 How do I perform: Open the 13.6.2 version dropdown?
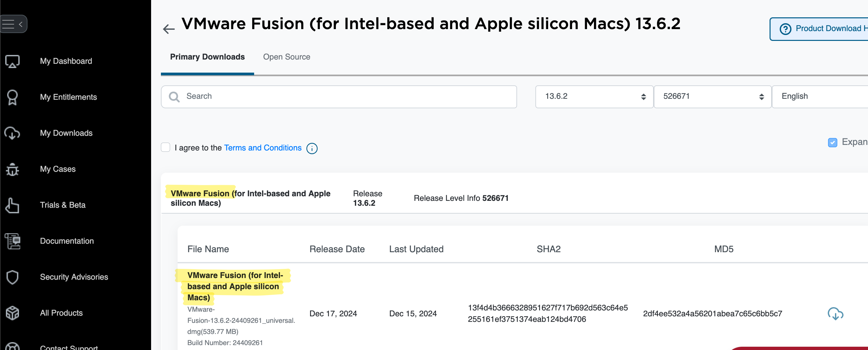(594, 97)
